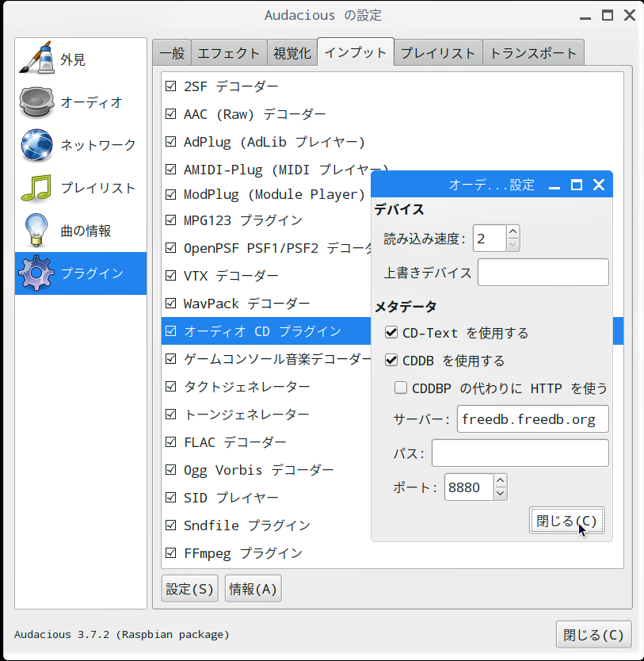Viewport: 644px width, 661px height.
Task: Click the 情報(A) button
Action: (253, 589)
